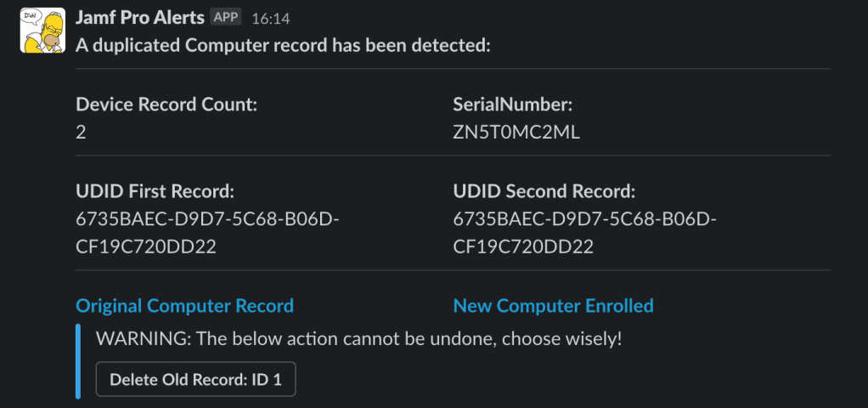This screenshot has width=868, height=408.
Task: Click the UDID First Record label
Action: click(x=155, y=191)
